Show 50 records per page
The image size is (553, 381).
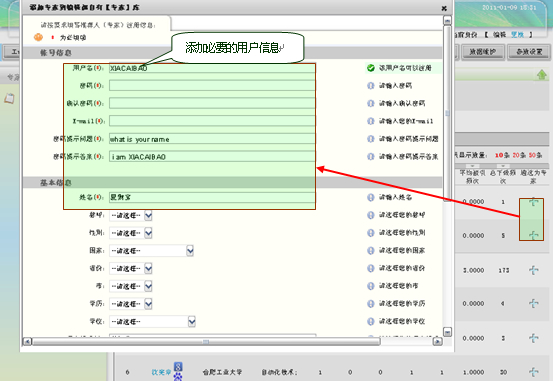tap(535, 155)
